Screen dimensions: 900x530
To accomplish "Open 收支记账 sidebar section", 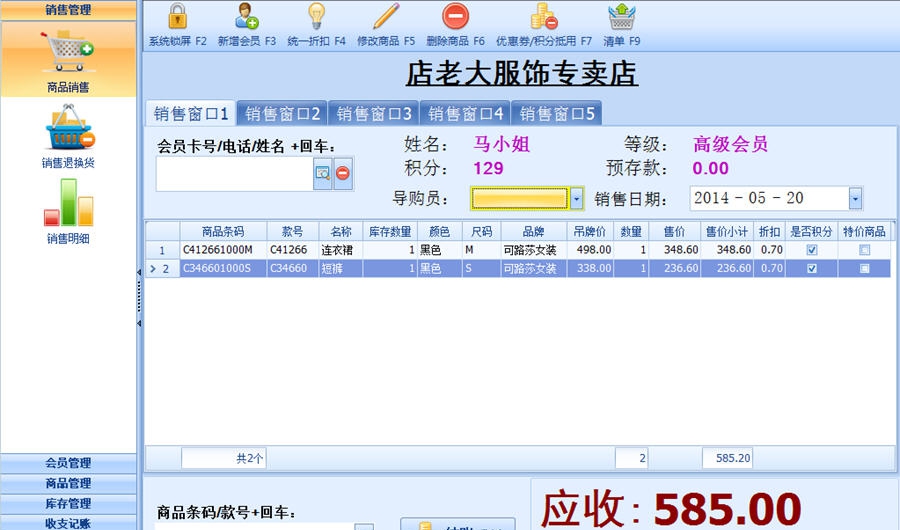I will point(68,523).
